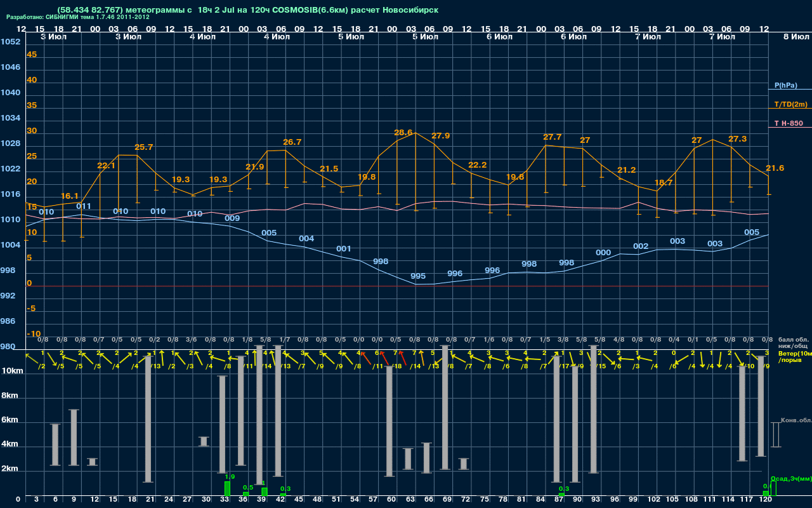Screen dimensions: 812x508
Task: Click the 1.9 precipitation amount label
Action: (x=230, y=477)
